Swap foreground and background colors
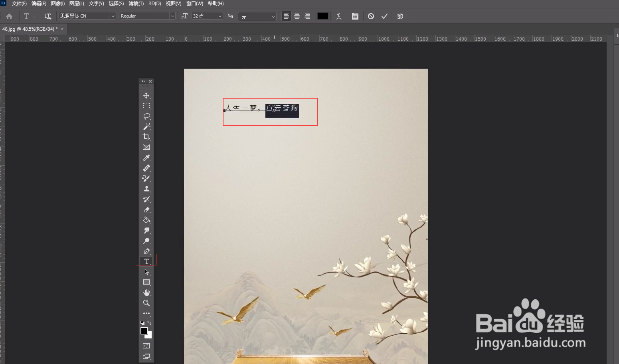The width and height of the screenshot is (619, 364). pyautogui.click(x=149, y=323)
